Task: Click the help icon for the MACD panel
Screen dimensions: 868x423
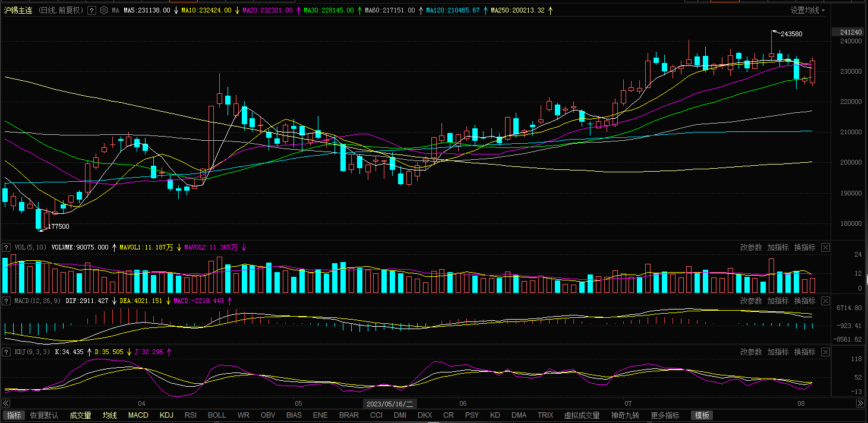Action: click(7, 301)
